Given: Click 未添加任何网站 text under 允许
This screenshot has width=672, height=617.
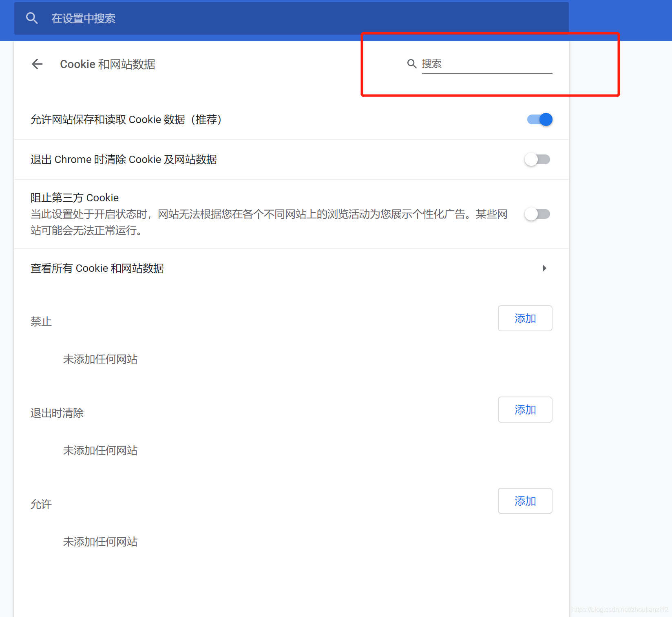Looking at the screenshot, I should (100, 542).
